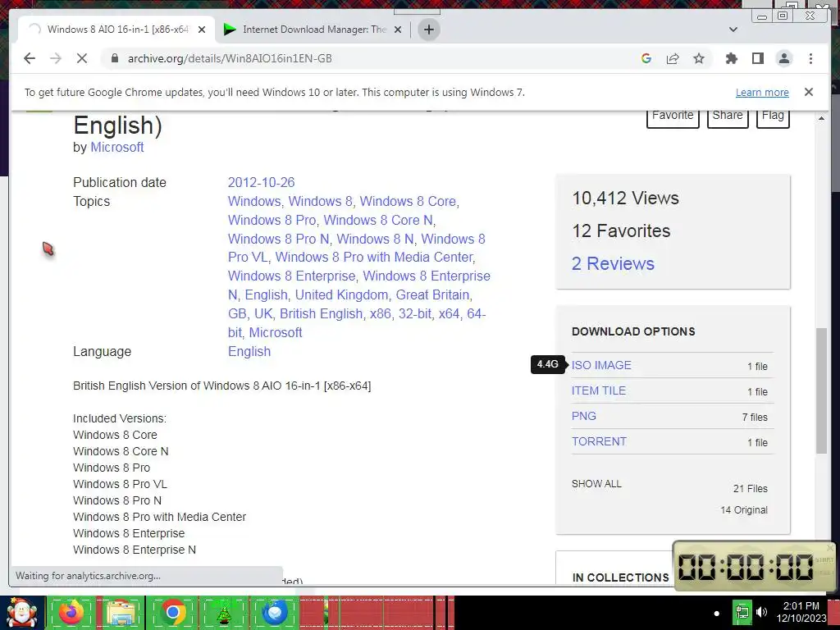Open the 2 Reviews link

click(x=613, y=263)
